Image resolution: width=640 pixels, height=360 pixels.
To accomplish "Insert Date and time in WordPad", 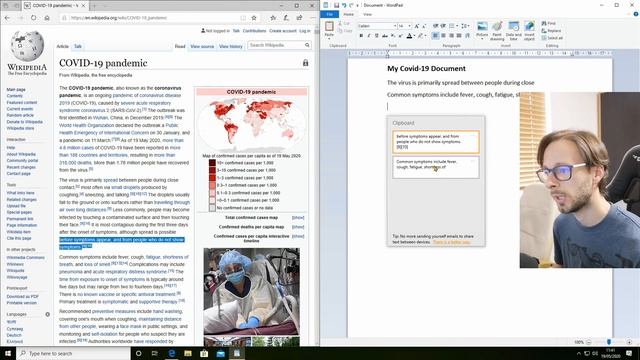I will (x=513, y=31).
